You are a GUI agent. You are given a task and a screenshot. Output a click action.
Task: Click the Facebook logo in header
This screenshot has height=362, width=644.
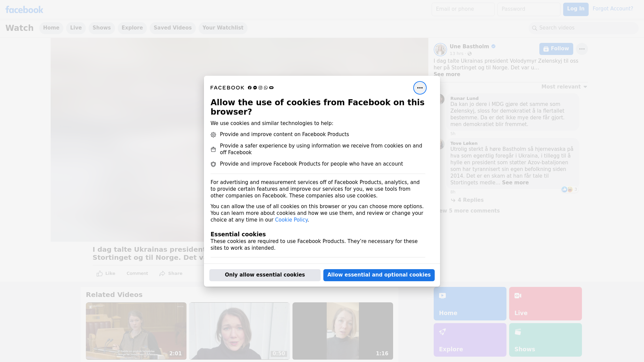pos(24,10)
